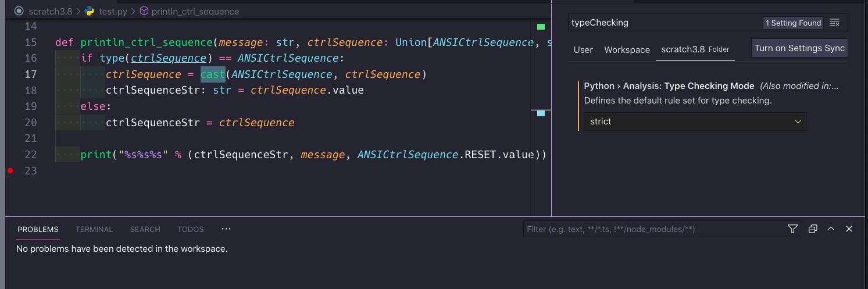Open the 'Also modified in' link

tap(799, 86)
